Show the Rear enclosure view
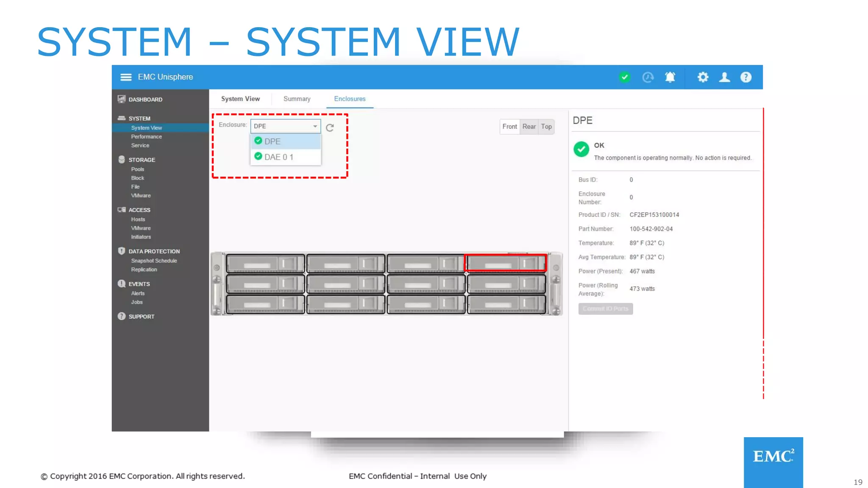This screenshot has height=488, width=868. tap(529, 127)
